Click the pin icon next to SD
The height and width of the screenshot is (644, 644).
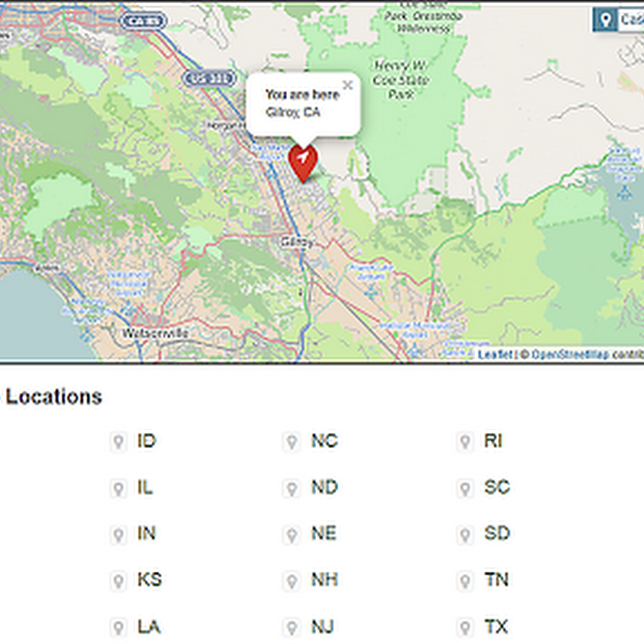click(x=465, y=535)
